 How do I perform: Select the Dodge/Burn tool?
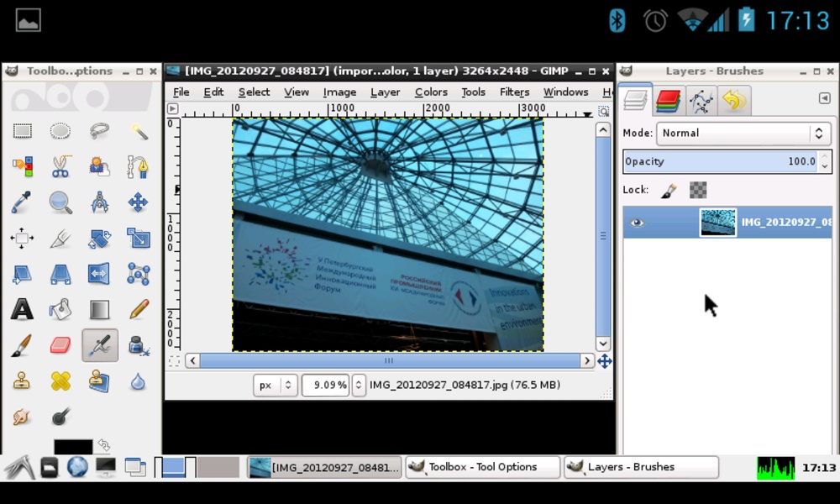tap(60, 417)
